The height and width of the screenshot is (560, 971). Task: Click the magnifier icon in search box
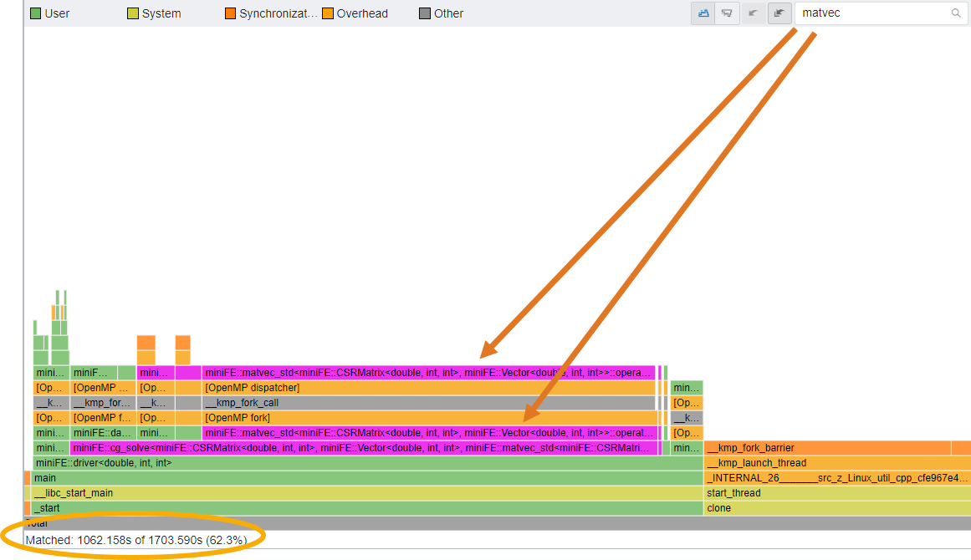tap(956, 13)
